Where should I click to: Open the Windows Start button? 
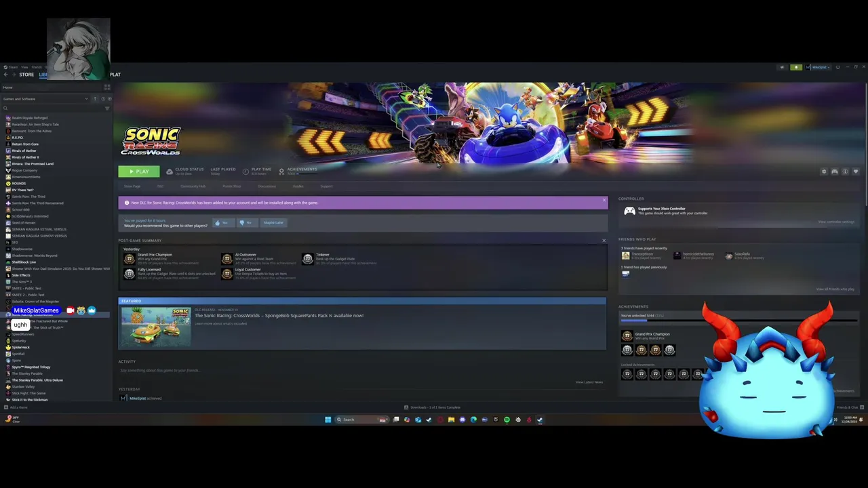[x=328, y=420]
